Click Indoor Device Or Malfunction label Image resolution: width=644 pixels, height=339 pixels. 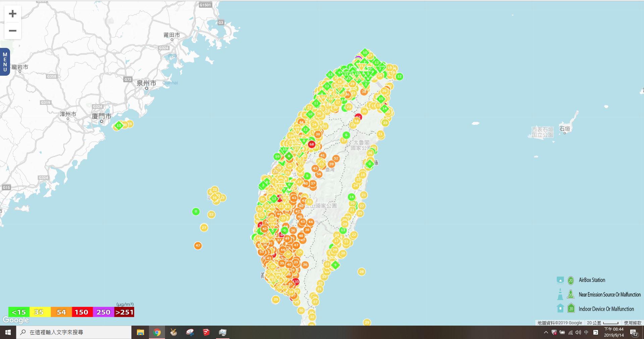pos(606,309)
